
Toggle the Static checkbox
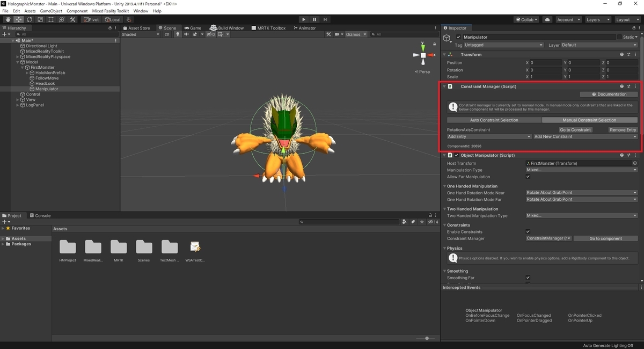point(619,37)
